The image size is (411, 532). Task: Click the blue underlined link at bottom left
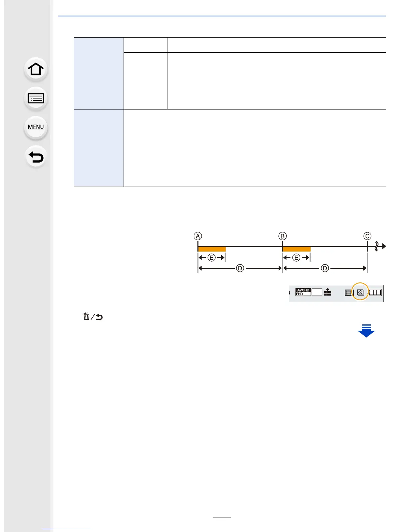[x=66, y=529]
